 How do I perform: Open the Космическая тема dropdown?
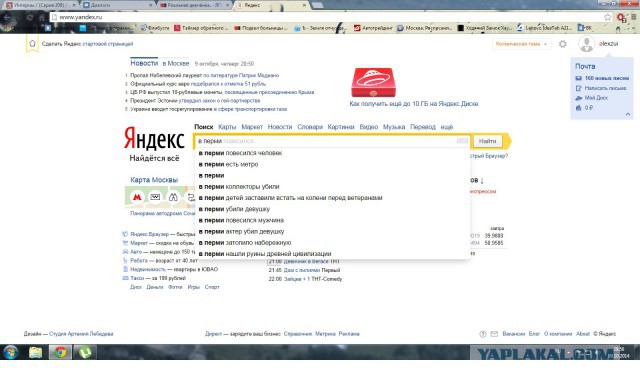(x=521, y=44)
